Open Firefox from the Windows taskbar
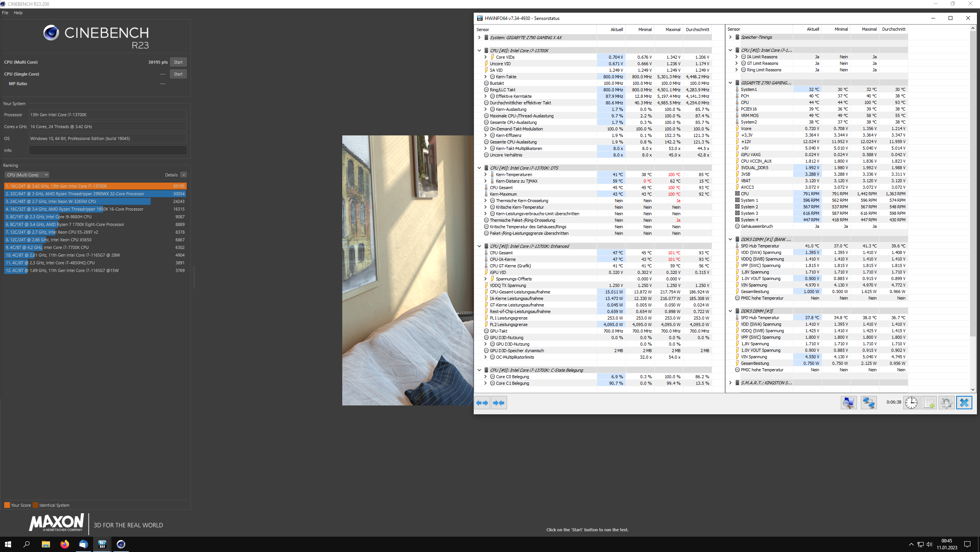The height and width of the screenshot is (552, 980). 64,544
